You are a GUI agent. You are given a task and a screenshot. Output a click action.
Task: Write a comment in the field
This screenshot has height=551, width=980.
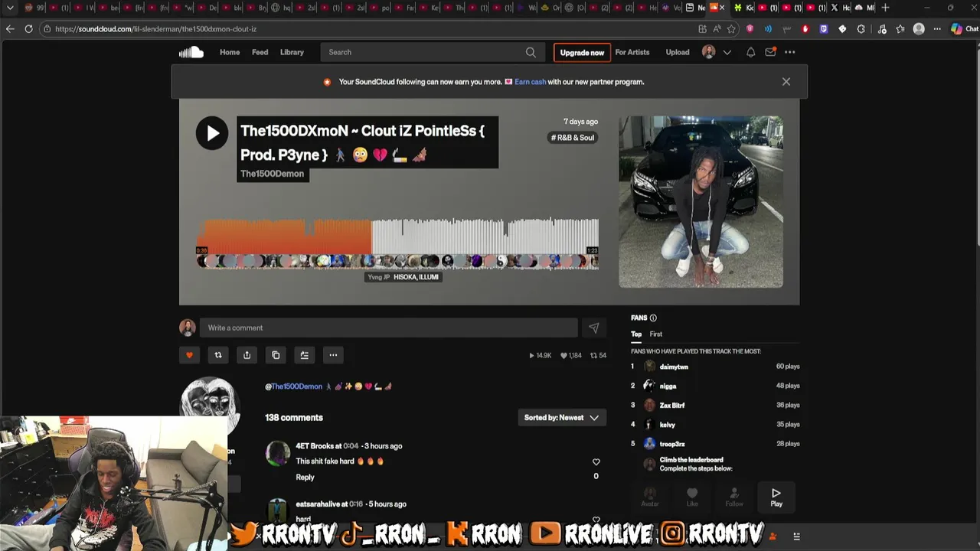388,328
